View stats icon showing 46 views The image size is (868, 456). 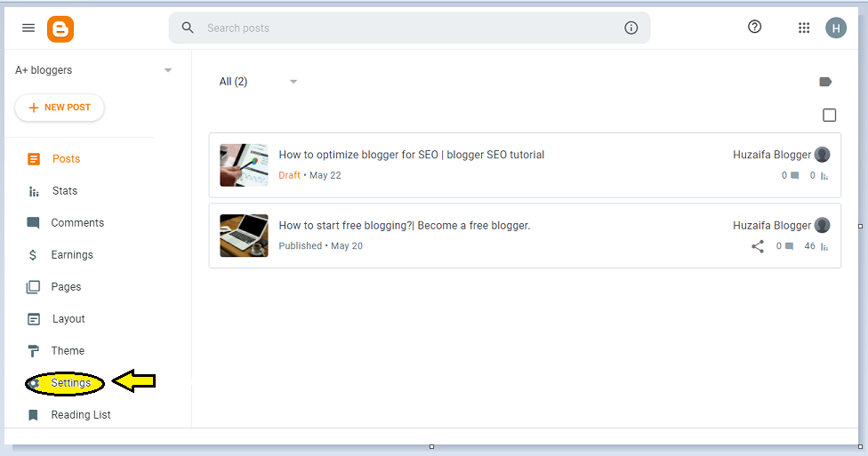click(x=824, y=247)
